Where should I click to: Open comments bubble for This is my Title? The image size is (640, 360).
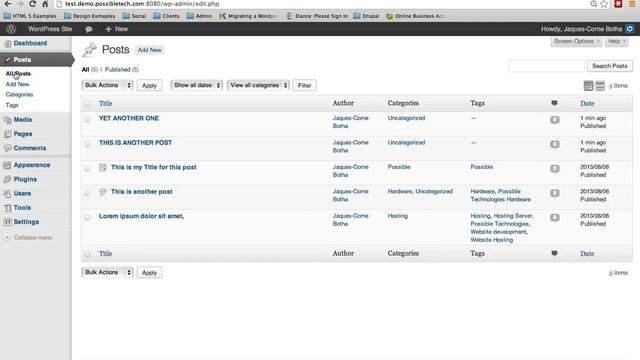(554, 169)
